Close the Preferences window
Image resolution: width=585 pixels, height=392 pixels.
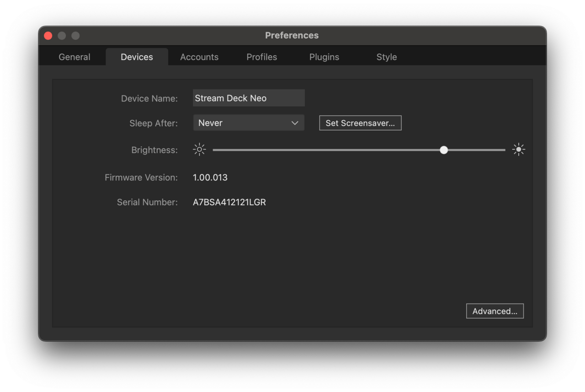coord(48,36)
